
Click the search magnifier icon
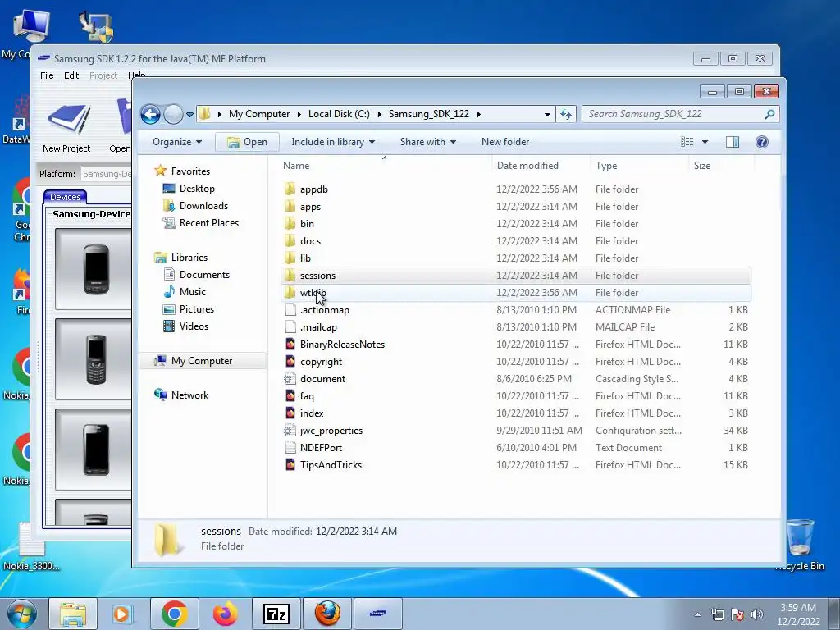point(769,114)
